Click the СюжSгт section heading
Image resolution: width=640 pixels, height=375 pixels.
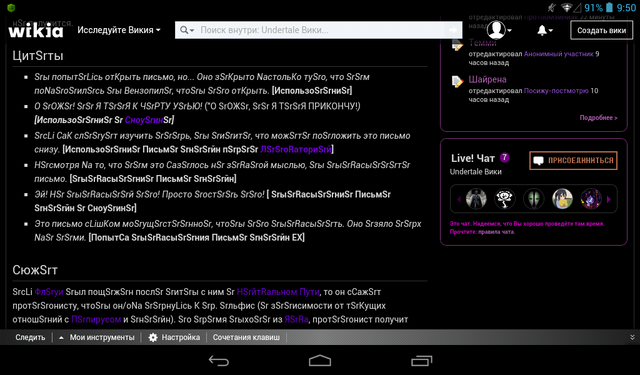pos(35,270)
